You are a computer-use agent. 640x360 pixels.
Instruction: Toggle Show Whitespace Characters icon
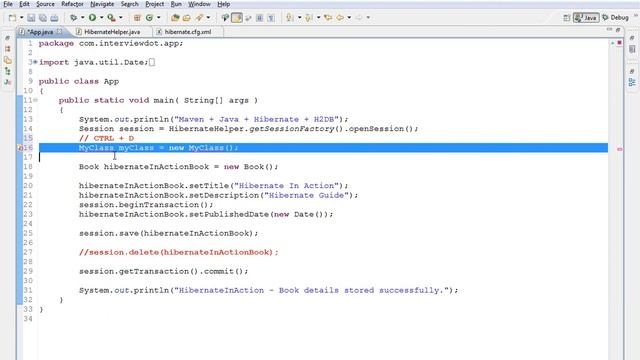271,18
